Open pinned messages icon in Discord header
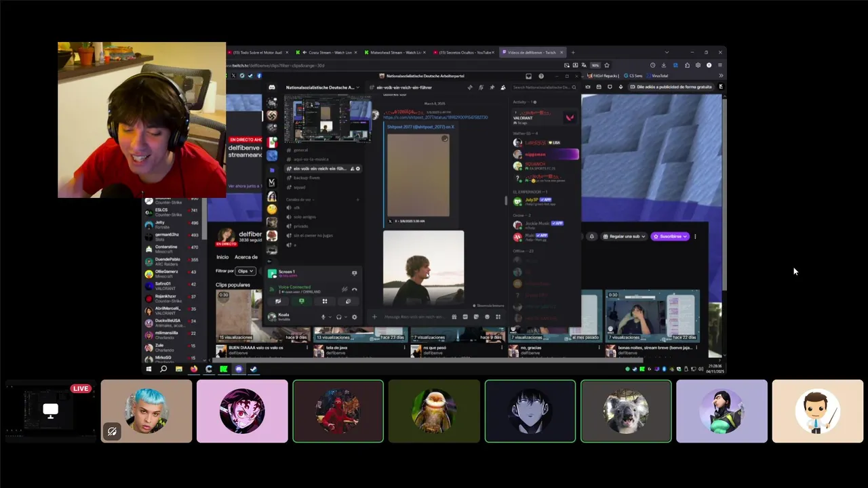Viewport: 868px width, 488px height. click(492, 87)
